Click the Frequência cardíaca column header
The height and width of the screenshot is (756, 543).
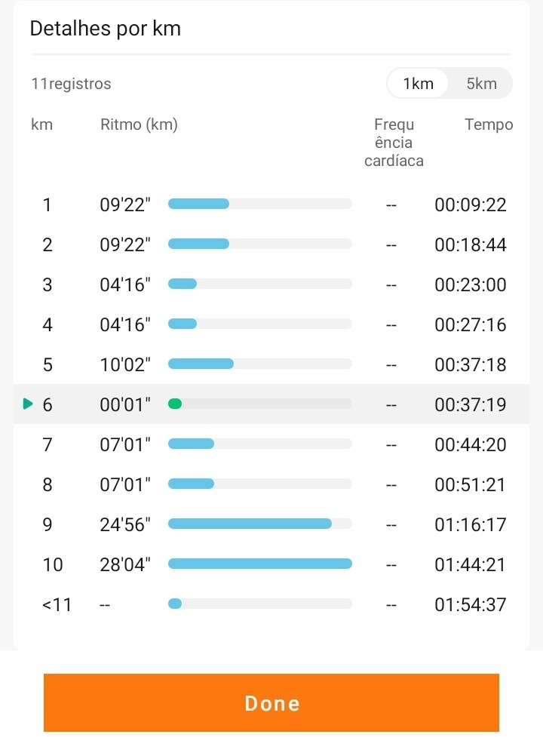click(394, 143)
